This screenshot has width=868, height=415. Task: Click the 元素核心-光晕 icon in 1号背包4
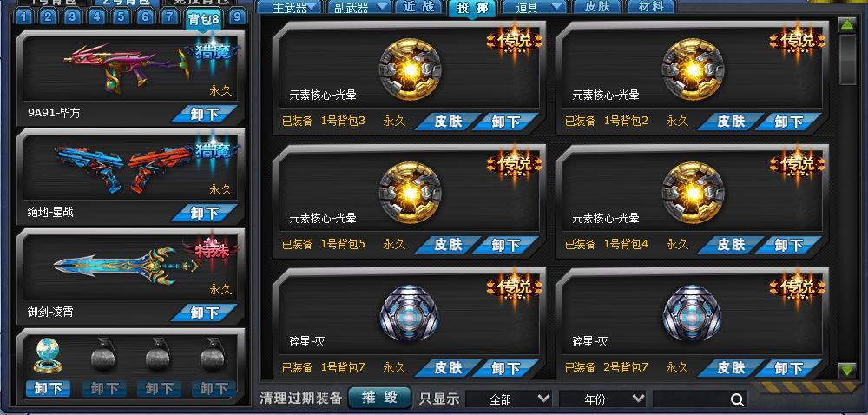point(693,193)
